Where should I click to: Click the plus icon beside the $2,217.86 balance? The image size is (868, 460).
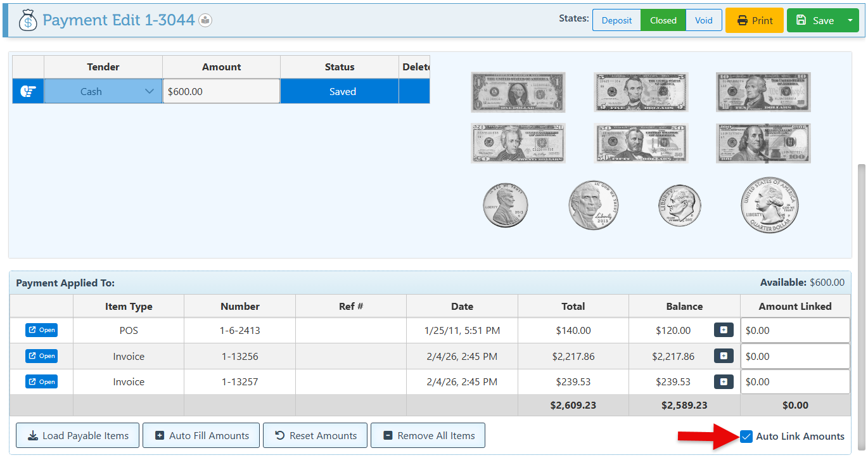coord(724,356)
